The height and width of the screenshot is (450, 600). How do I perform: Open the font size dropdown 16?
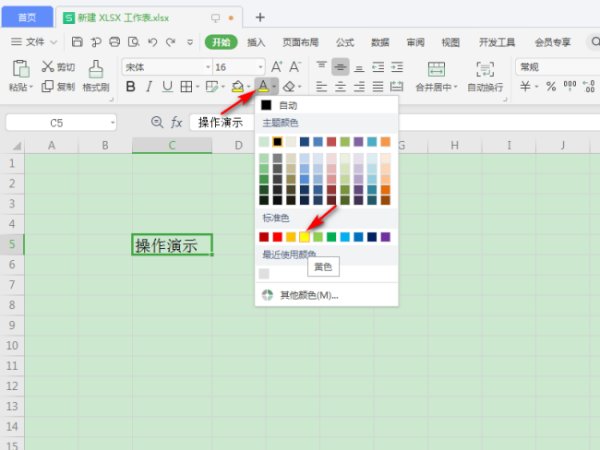[x=261, y=67]
